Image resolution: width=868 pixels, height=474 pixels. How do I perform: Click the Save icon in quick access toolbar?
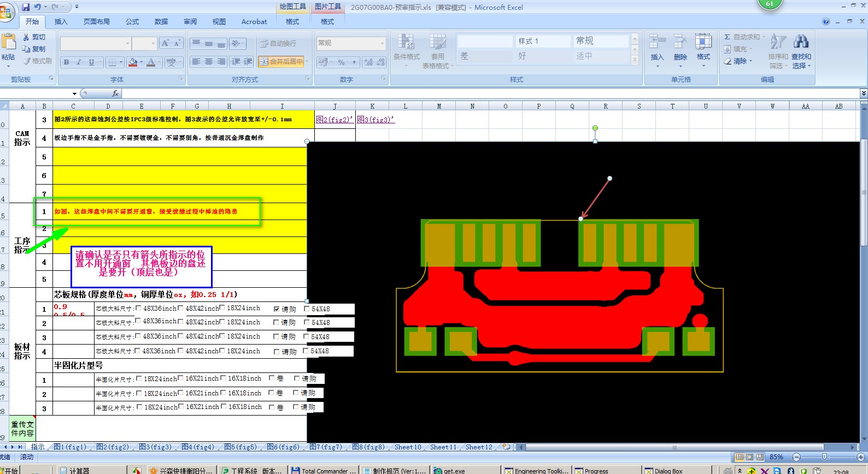tap(26, 7)
